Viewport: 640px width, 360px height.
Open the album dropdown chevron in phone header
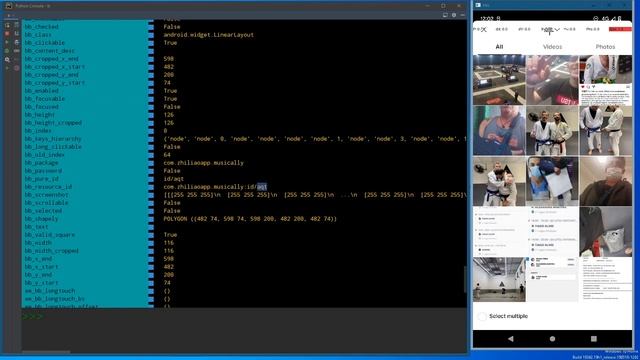click(x=557, y=29)
